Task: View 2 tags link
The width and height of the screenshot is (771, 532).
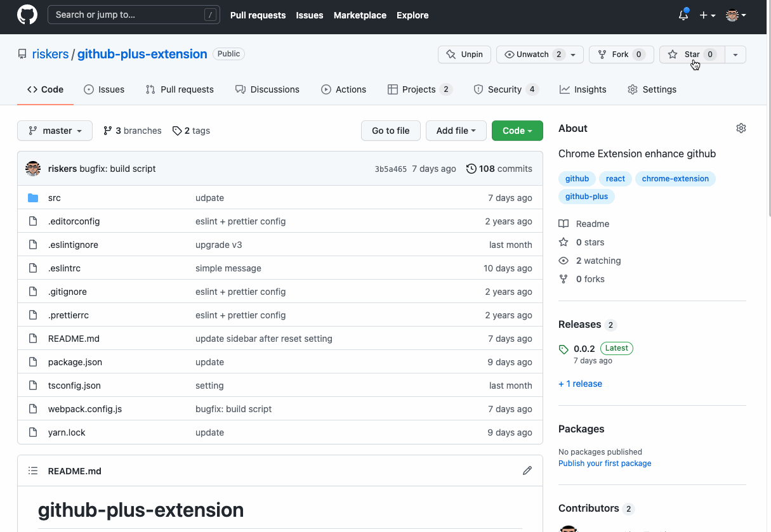Action: coord(191,131)
